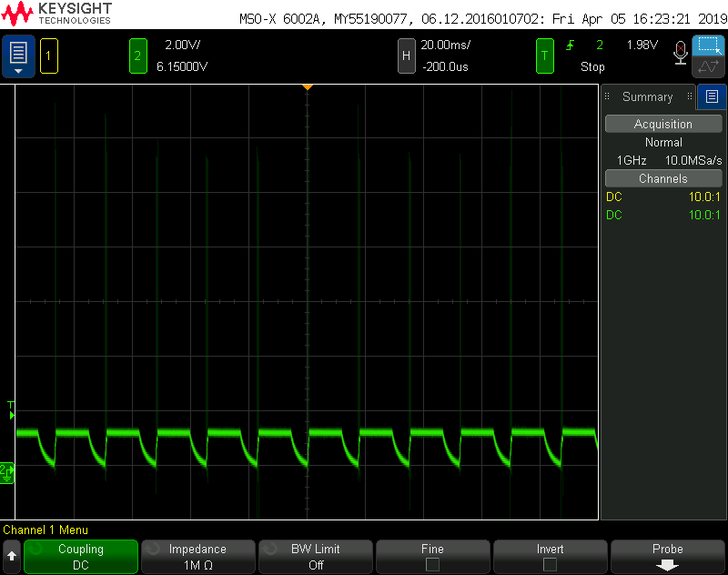
Task: Select the zoom box selection tool icon
Action: [x=708, y=45]
